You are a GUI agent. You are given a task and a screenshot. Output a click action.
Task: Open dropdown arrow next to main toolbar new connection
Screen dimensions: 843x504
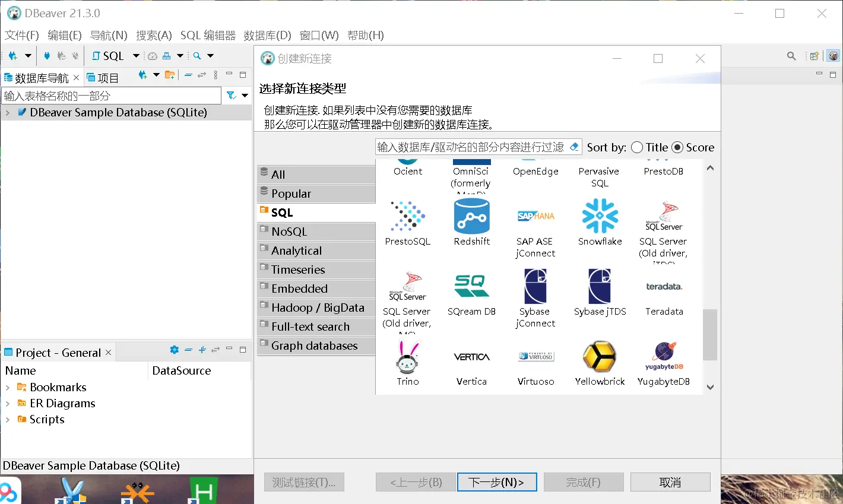pyautogui.click(x=27, y=56)
